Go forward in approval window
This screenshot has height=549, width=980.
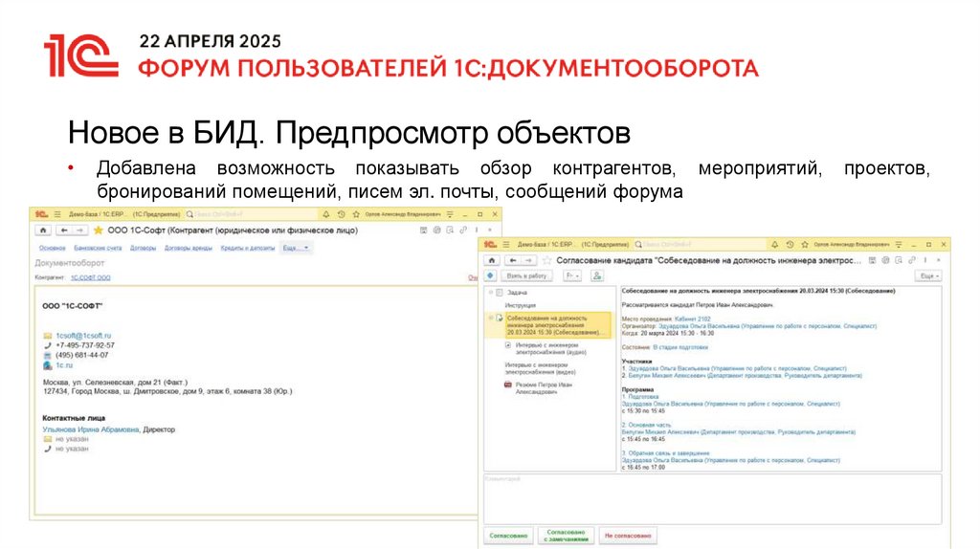coord(528,260)
